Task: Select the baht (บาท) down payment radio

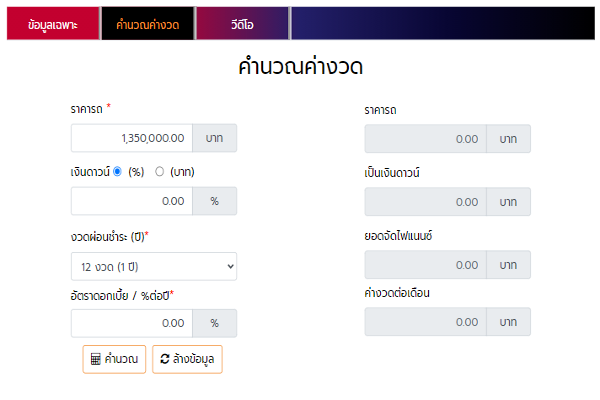Action: pyautogui.click(x=160, y=171)
